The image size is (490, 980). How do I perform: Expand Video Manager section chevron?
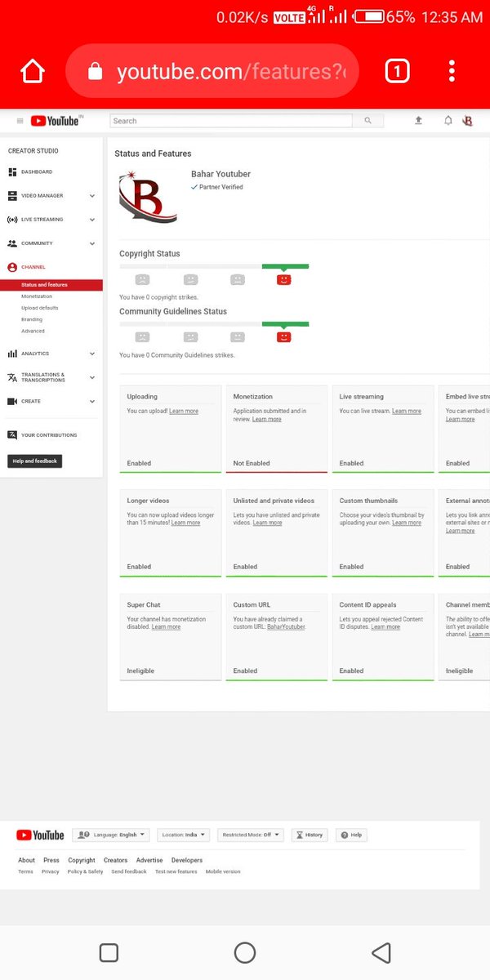(x=92, y=196)
